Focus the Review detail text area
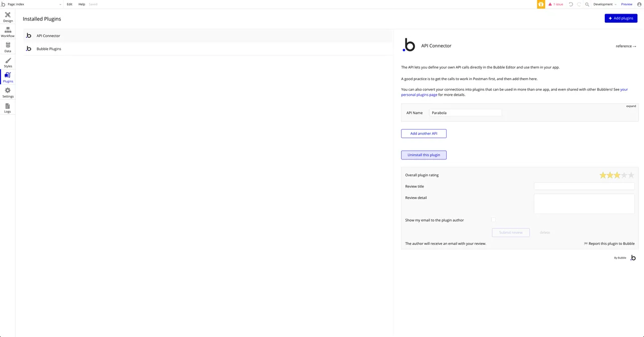This screenshot has width=644, height=337. click(584, 204)
